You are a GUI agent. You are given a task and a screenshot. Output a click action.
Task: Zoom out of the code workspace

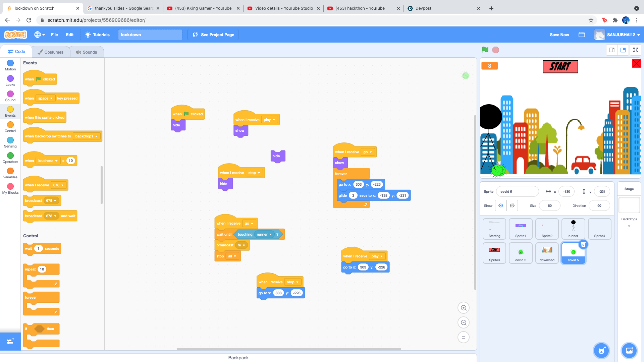(x=464, y=322)
